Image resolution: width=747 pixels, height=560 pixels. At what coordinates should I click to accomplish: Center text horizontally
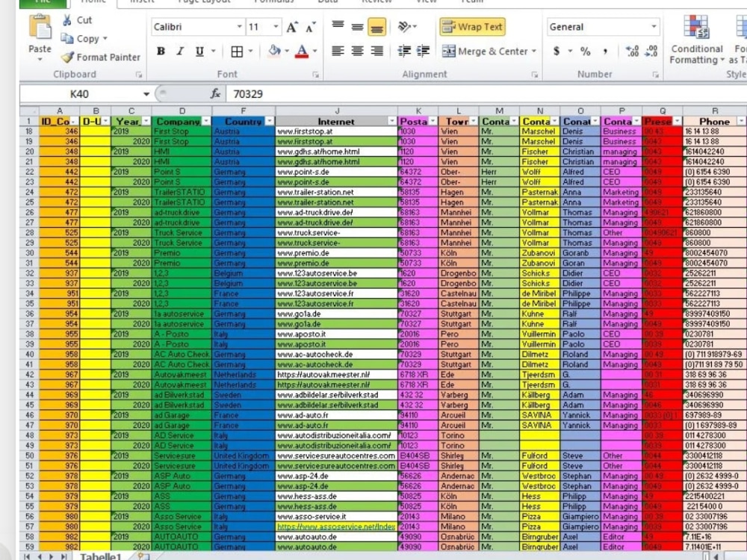point(357,51)
